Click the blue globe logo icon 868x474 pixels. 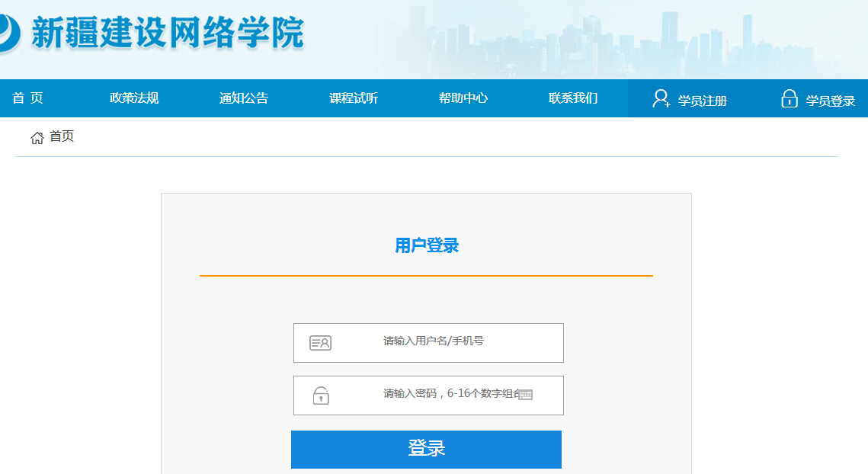(x=8, y=32)
